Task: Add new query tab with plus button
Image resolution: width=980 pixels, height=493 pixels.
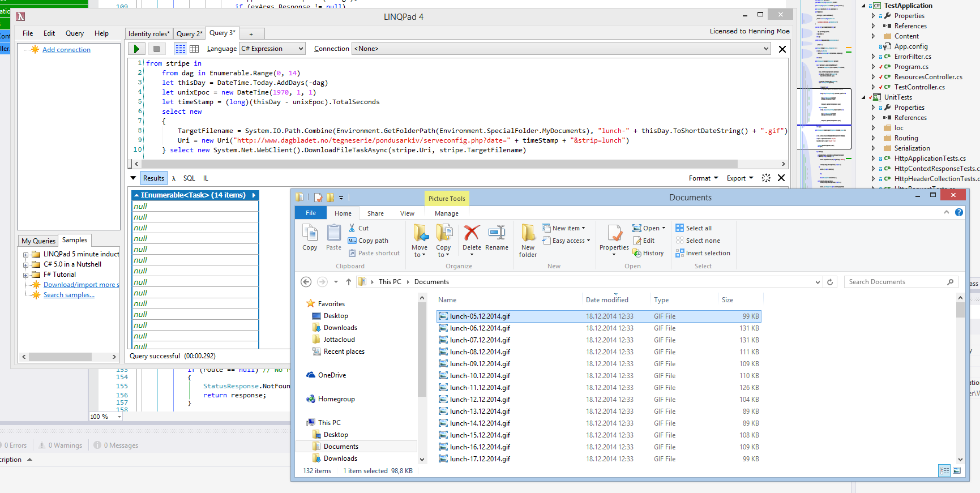Action: coord(251,34)
